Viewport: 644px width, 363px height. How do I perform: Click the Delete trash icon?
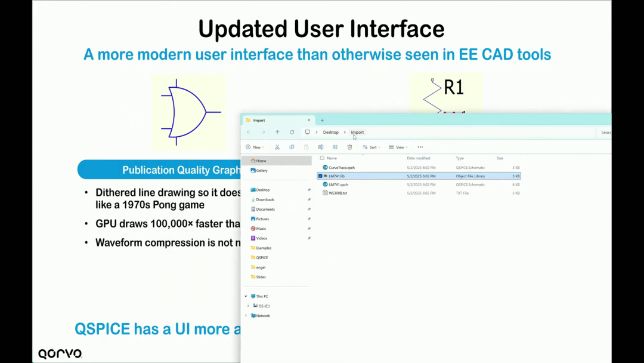coord(349,147)
